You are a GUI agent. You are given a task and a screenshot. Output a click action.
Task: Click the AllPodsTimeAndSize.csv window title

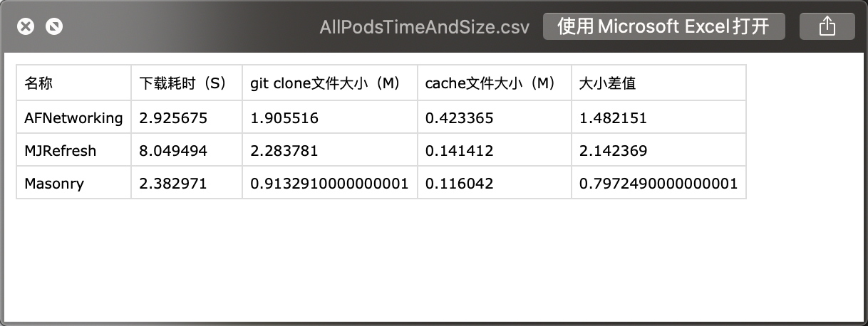tap(425, 27)
